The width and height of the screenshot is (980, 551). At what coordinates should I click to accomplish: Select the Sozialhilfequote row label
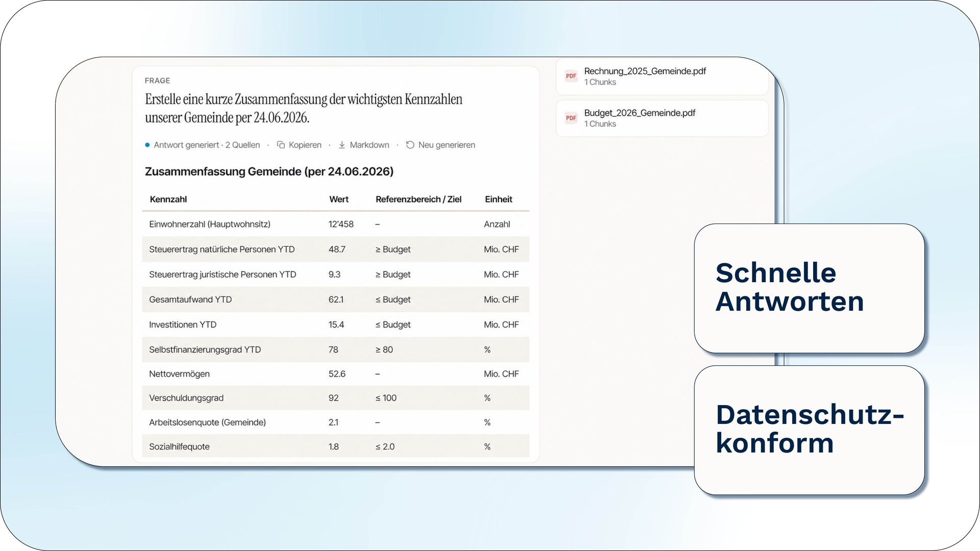point(179,447)
